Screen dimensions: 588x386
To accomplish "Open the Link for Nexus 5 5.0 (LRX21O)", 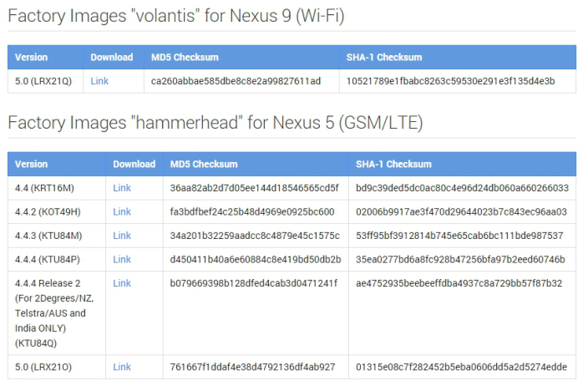I will coord(122,367).
